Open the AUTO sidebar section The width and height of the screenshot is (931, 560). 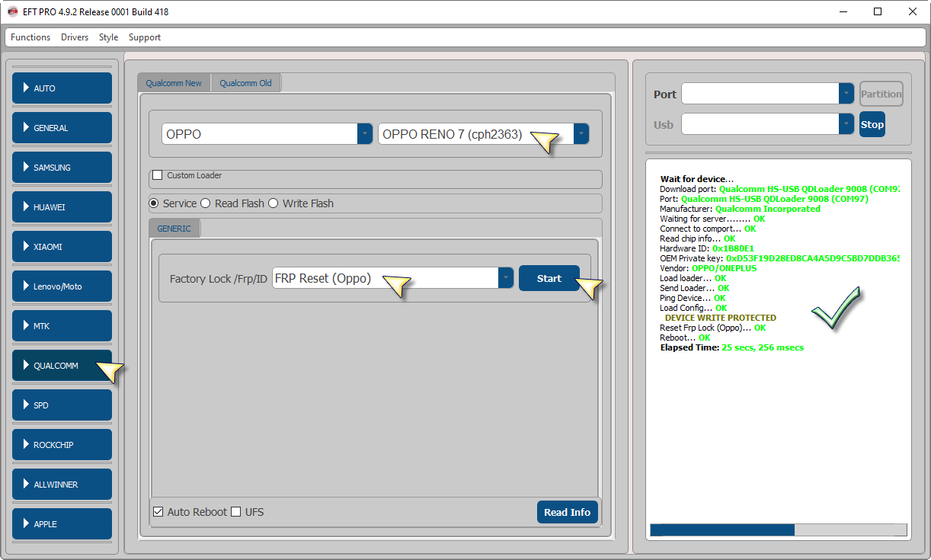tap(62, 88)
